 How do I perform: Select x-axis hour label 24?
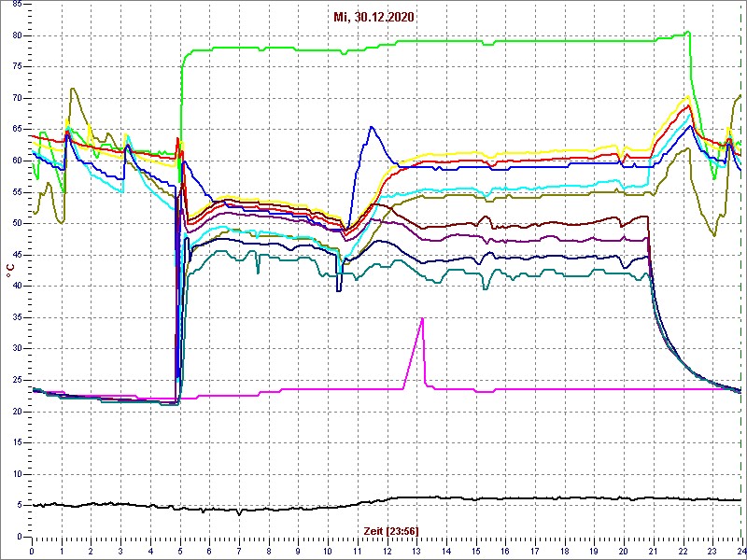[741, 552]
